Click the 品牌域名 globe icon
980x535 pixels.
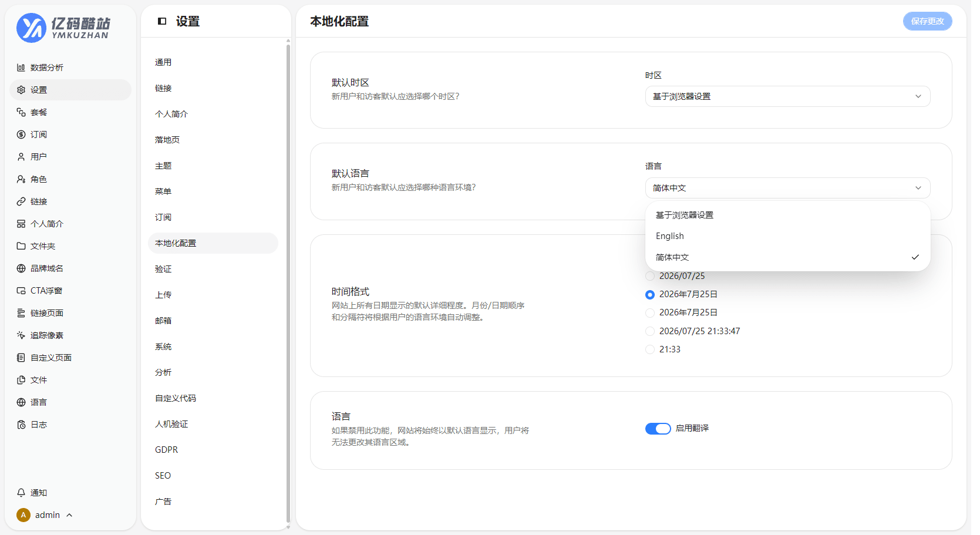point(21,268)
